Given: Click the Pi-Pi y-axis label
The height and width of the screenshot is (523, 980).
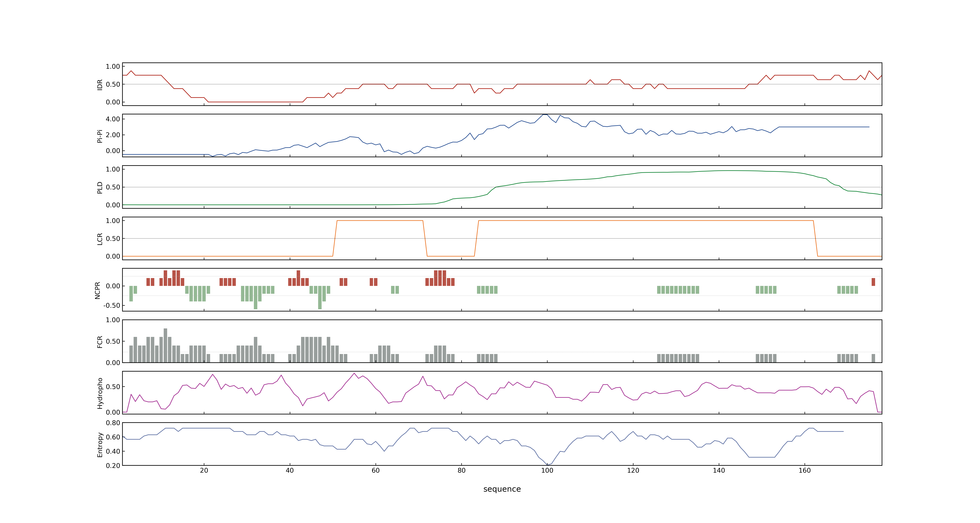Looking at the screenshot, I should pos(100,136).
